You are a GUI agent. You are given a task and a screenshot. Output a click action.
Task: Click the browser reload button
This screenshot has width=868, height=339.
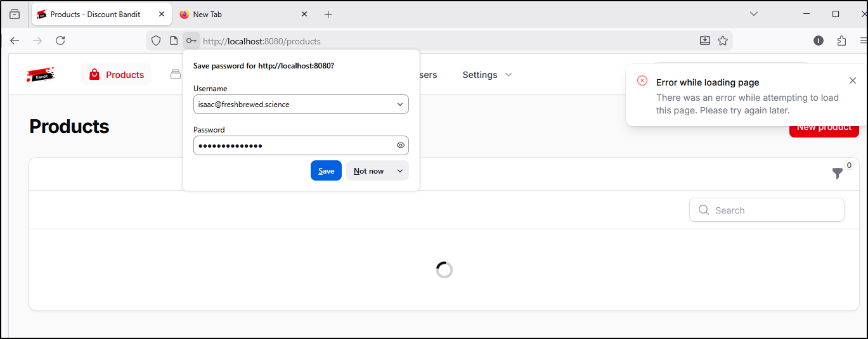[60, 41]
